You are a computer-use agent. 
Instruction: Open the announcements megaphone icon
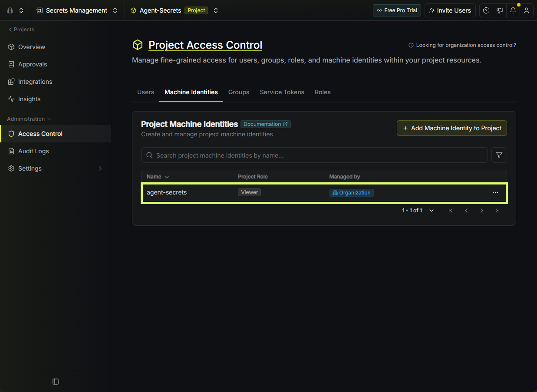point(500,10)
